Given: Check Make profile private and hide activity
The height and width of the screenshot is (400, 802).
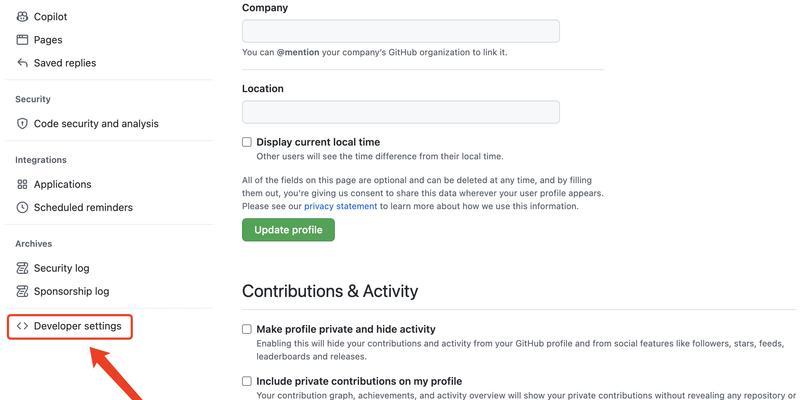Looking at the screenshot, I should click(x=247, y=329).
